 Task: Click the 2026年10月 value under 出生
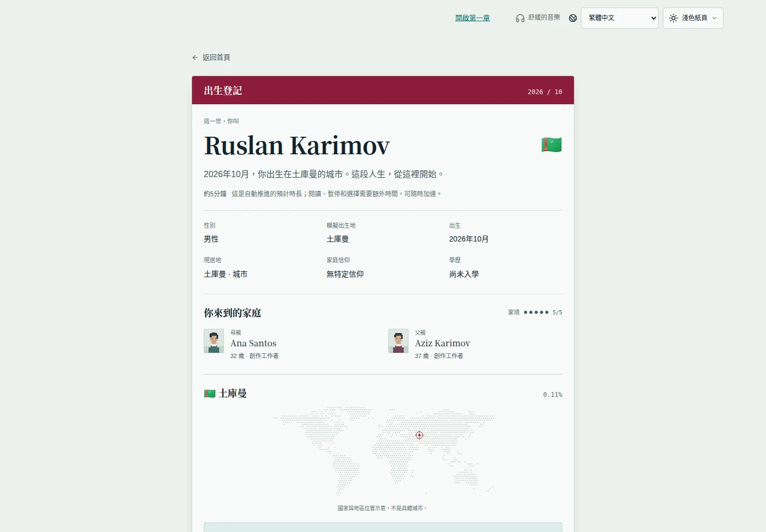469,239
